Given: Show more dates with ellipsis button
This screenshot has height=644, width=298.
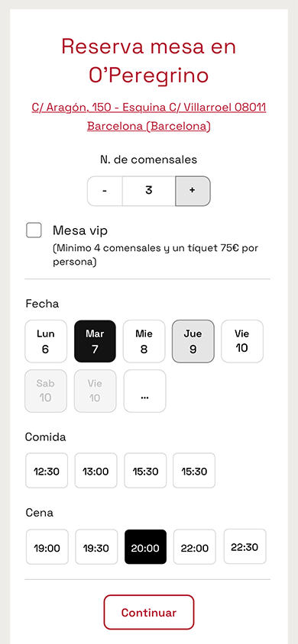Looking at the screenshot, I should [x=144, y=391].
